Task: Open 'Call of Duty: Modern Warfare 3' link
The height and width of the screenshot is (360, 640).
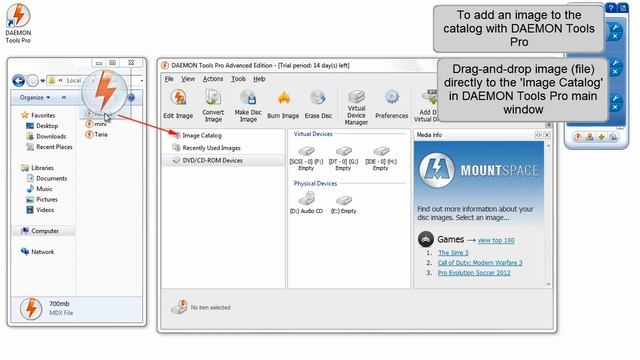Action: pyautogui.click(x=480, y=262)
